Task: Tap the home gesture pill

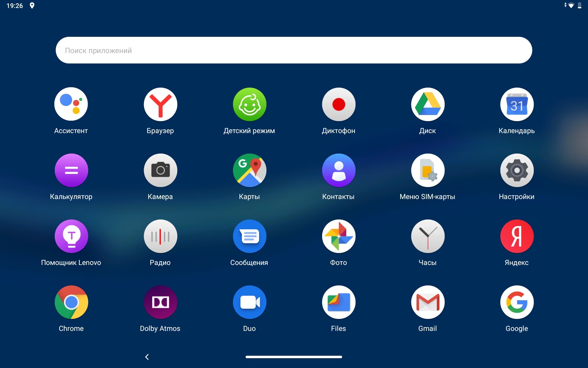Action: [294, 357]
